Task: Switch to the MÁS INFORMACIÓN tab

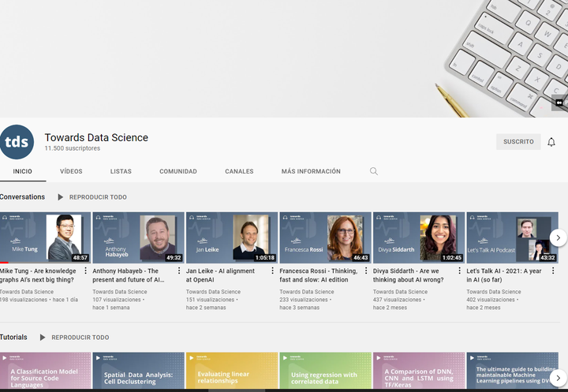Action: tap(311, 171)
